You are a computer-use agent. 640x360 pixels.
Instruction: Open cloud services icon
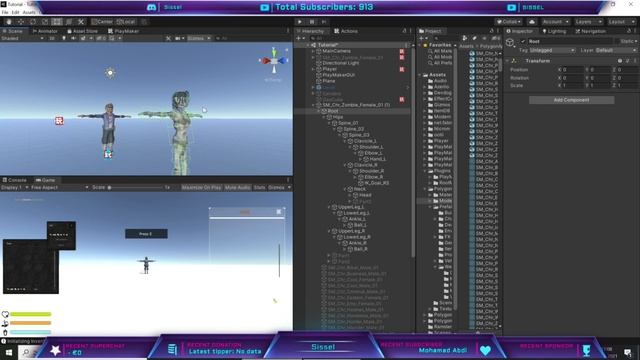[x=532, y=22]
